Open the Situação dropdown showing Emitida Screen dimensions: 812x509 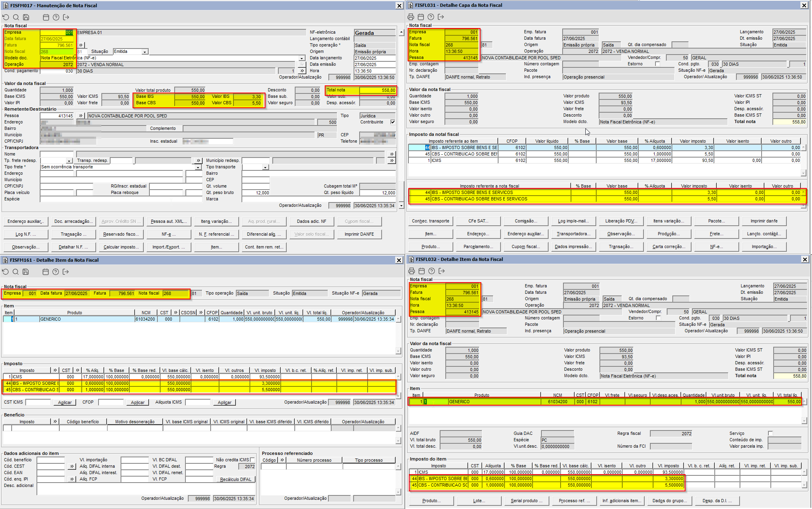pyautogui.click(x=145, y=52)
